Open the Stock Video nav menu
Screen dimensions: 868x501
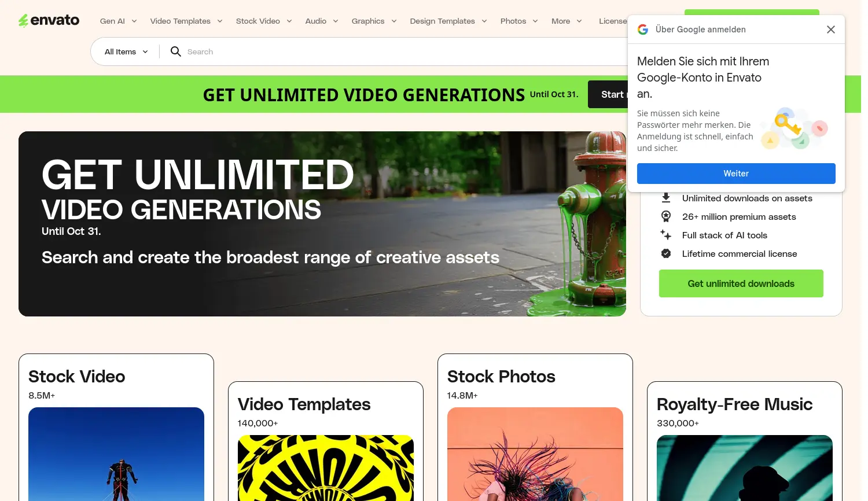point(263,21)
